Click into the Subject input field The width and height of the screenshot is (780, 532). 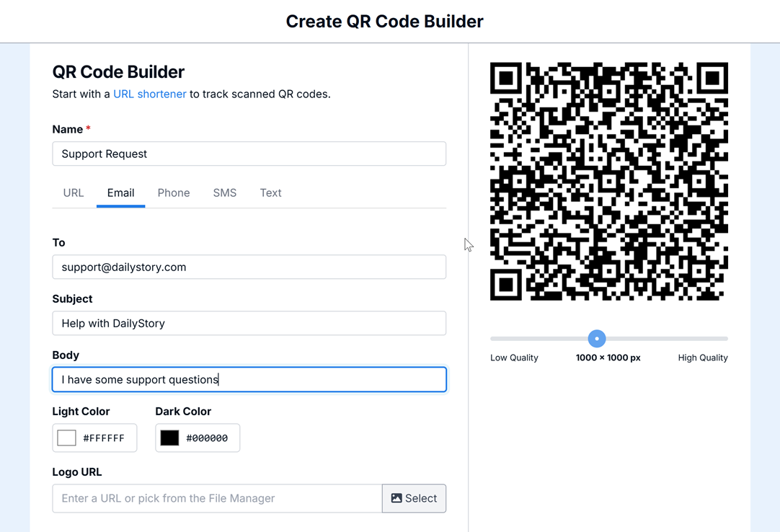(x=249, y=323)
